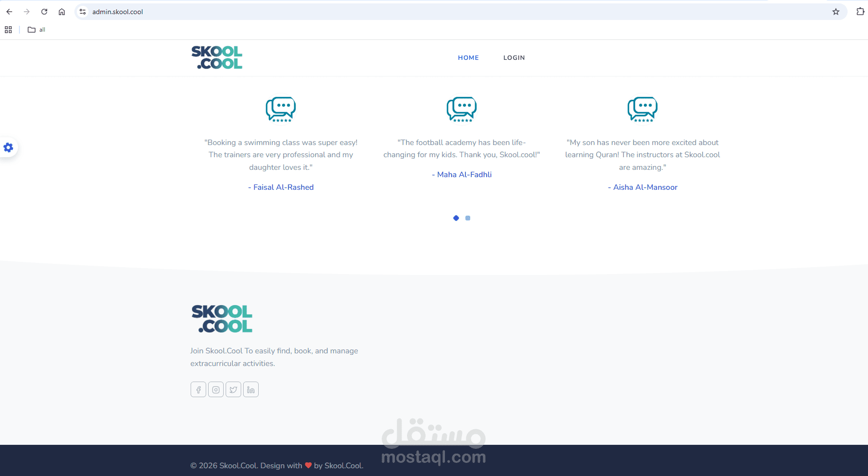This screenshot has height=476, width=868.
Task: Open the Twitter social link
Action: click(233, 389)
